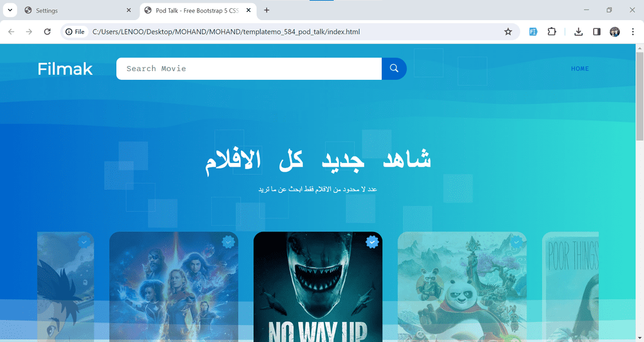Open the Downloads tray icon
Screen dimensions: 644x342
point(579,31)
